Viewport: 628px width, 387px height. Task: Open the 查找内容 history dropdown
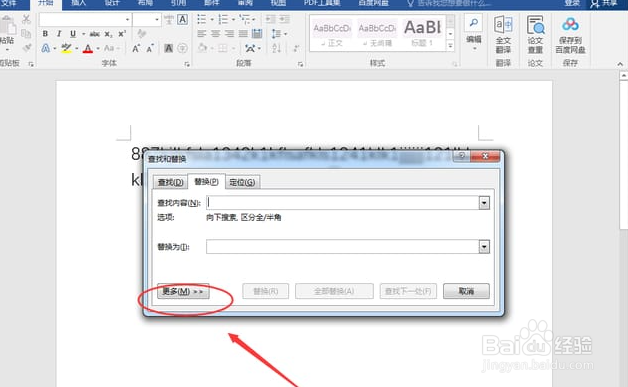pos(484,203)
